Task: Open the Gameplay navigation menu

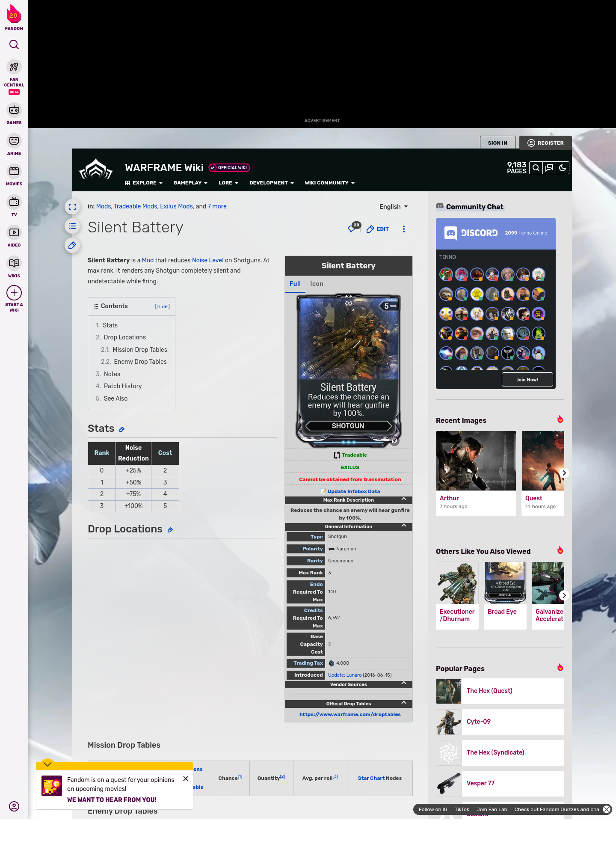Action: (x=190, y=183)
